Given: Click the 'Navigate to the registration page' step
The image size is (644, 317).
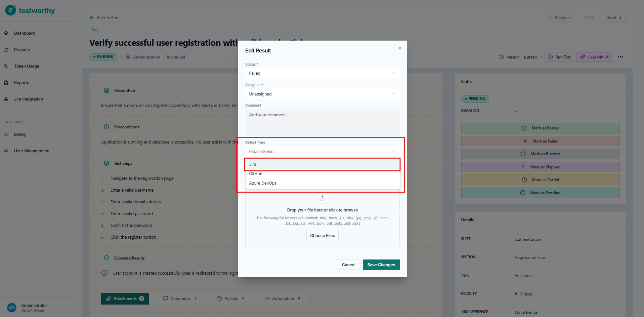Looking at the screenshot, I should 142,179.
